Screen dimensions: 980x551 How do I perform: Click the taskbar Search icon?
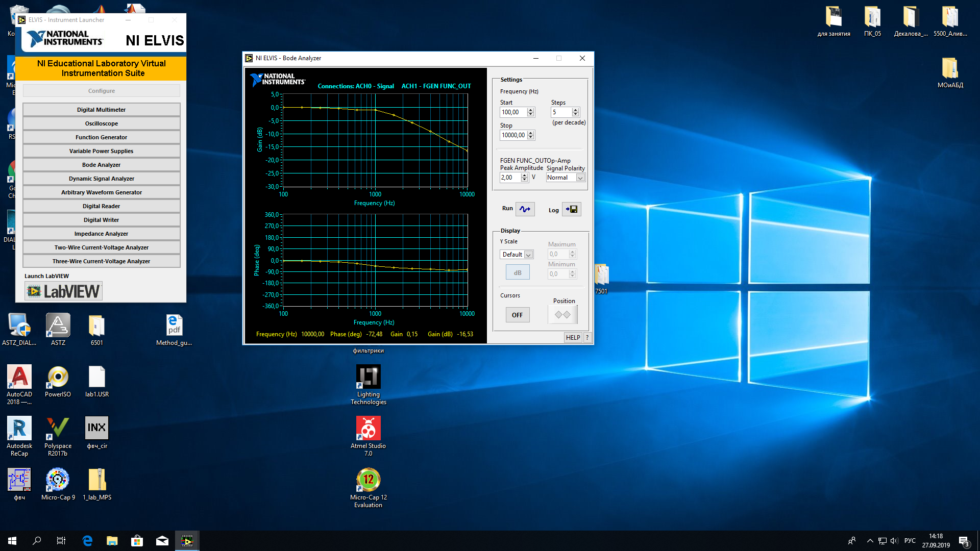click(37, 541)
